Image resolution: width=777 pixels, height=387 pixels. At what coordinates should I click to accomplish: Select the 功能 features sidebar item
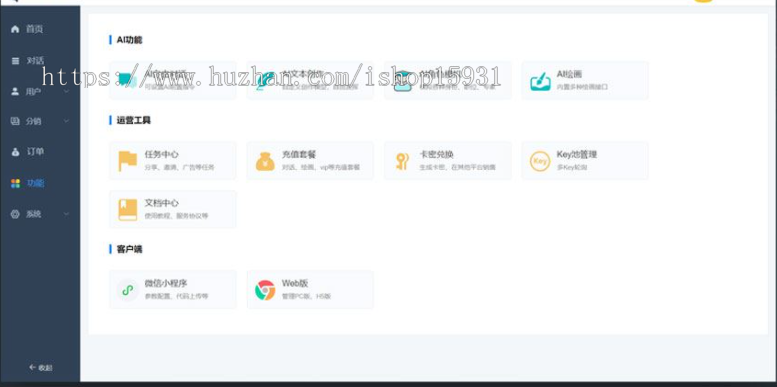click(27, 183)
